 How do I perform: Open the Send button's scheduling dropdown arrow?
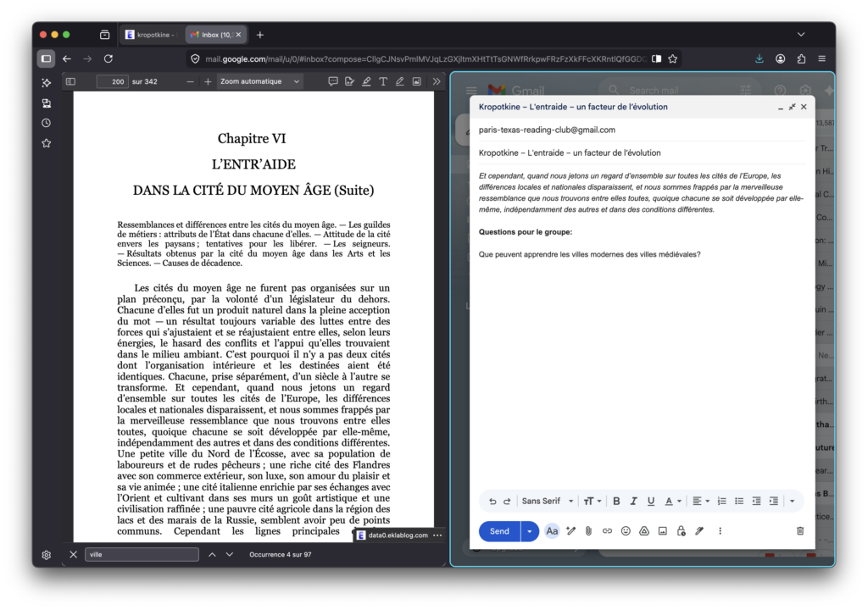coord(529,531)
